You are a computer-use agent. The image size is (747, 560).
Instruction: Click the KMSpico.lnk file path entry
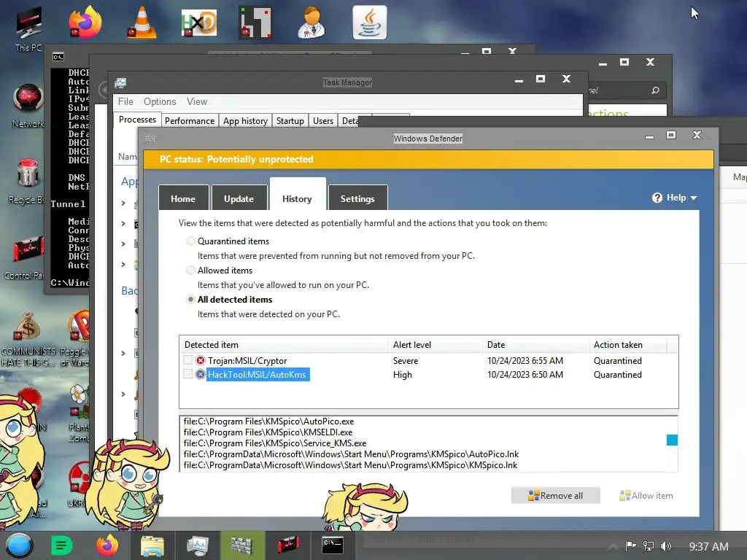point(350,464)
